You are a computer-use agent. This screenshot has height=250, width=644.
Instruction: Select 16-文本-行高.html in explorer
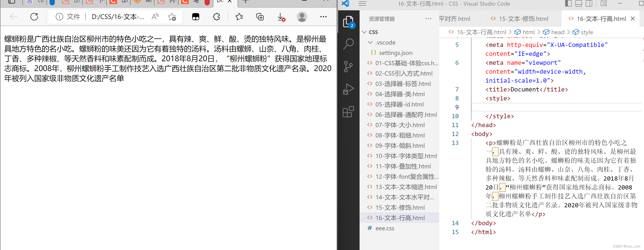coord(399,218)
